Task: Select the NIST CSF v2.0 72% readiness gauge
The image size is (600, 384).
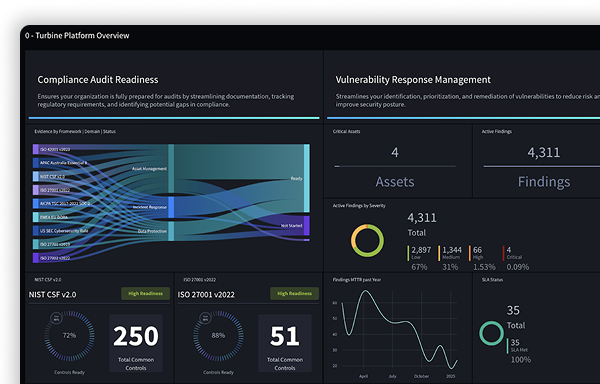Action: [69, 336]
